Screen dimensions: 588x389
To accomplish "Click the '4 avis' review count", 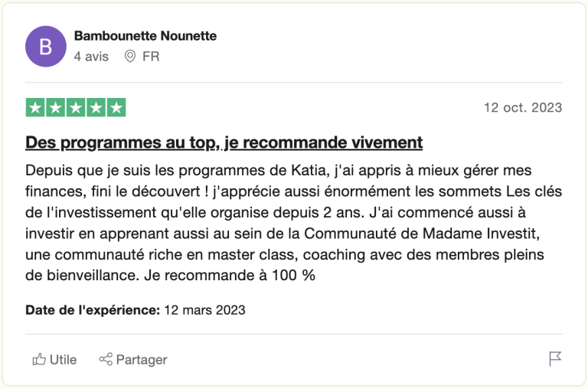I will tap(91, 57).
